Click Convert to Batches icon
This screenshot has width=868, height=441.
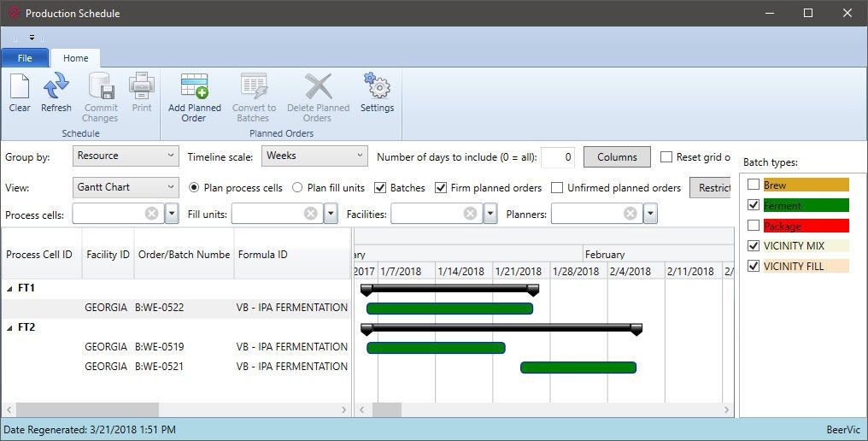[254, 87]
